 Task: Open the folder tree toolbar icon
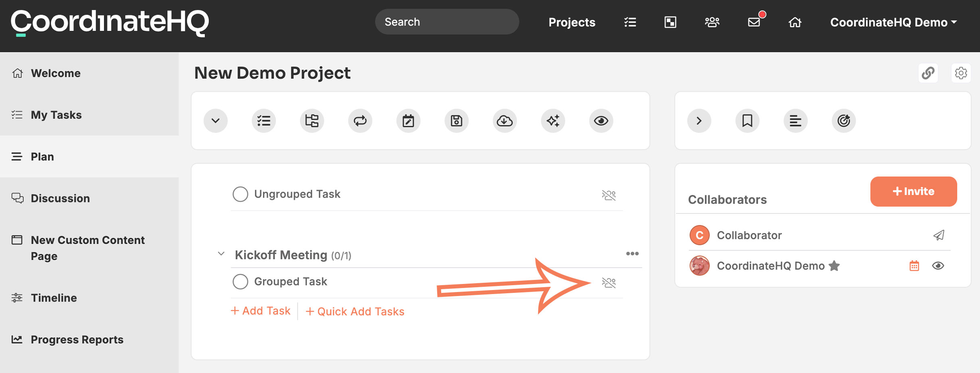pos(312,120)
